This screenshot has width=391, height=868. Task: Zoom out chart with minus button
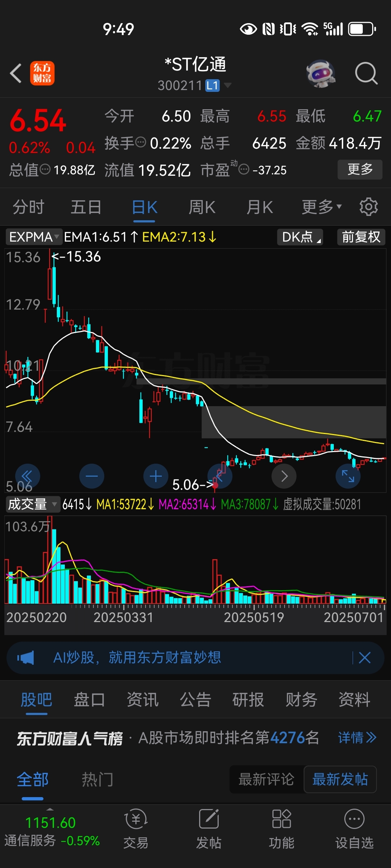point(92,476)
